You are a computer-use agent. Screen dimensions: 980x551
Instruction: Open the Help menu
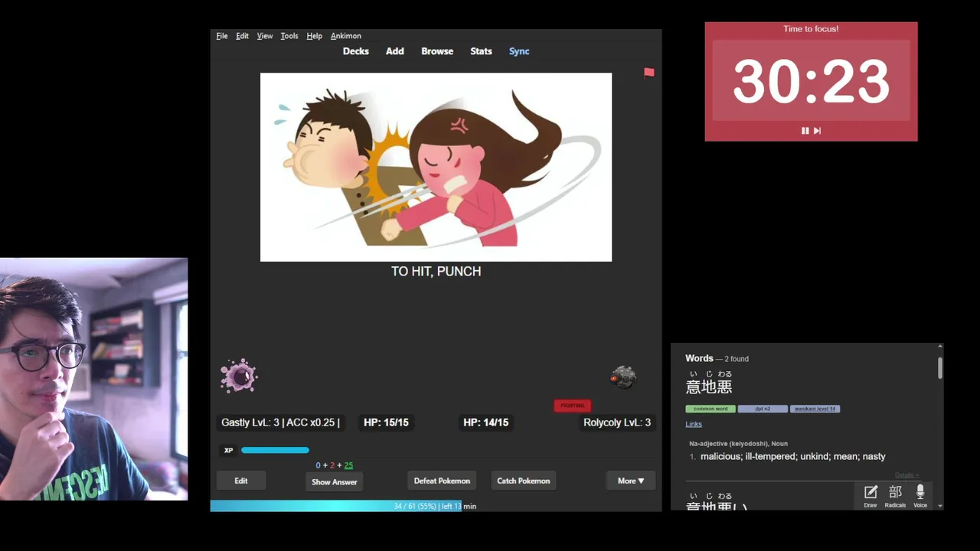click(314, 36)
